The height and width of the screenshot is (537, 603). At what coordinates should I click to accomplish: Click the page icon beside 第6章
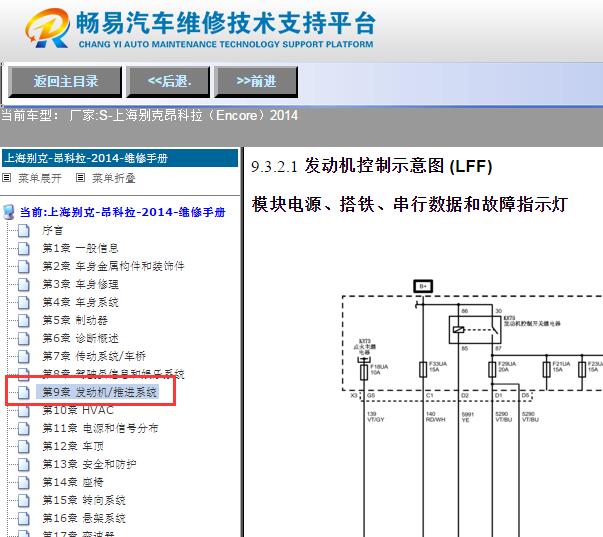coord(24,339)
